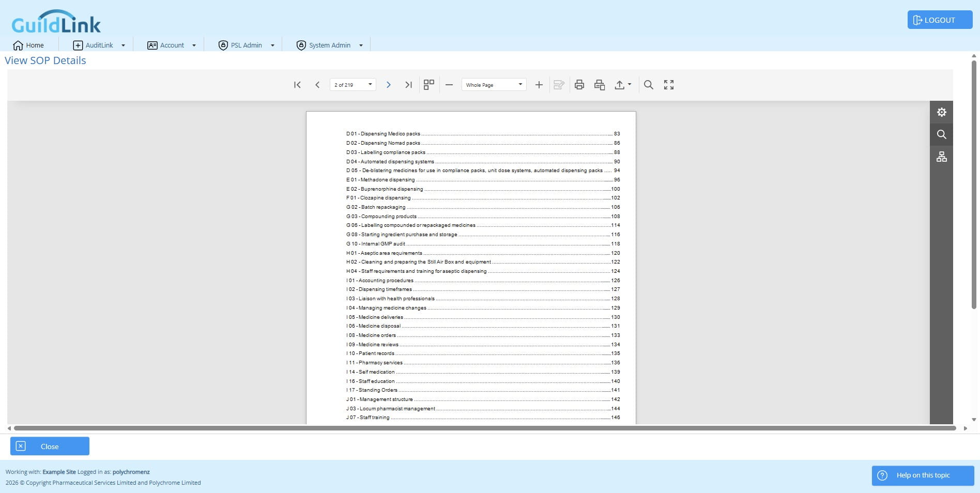Go to next page arrow
The width and height of the screenshot is (980, 493).
point(388,85)
